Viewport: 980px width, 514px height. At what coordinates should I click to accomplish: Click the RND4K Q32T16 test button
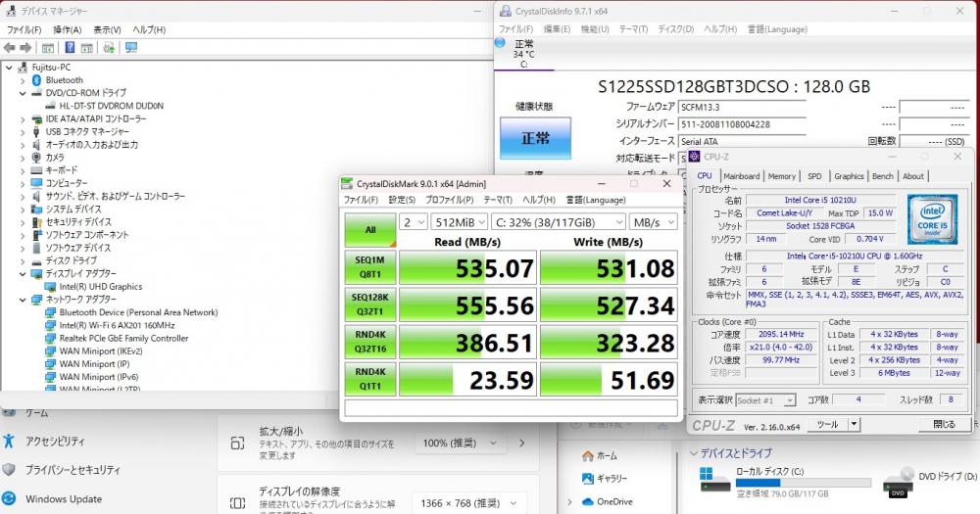(x=370, y=343)
